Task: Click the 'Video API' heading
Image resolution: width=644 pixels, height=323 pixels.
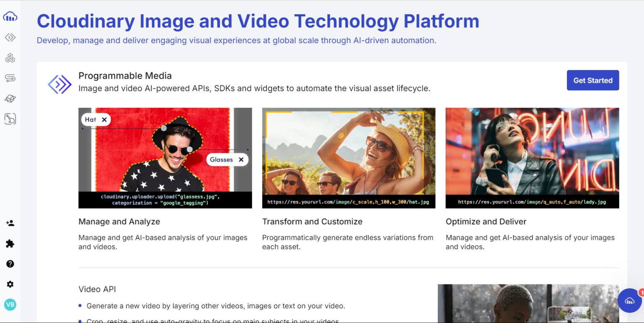Action: point(97,289)
